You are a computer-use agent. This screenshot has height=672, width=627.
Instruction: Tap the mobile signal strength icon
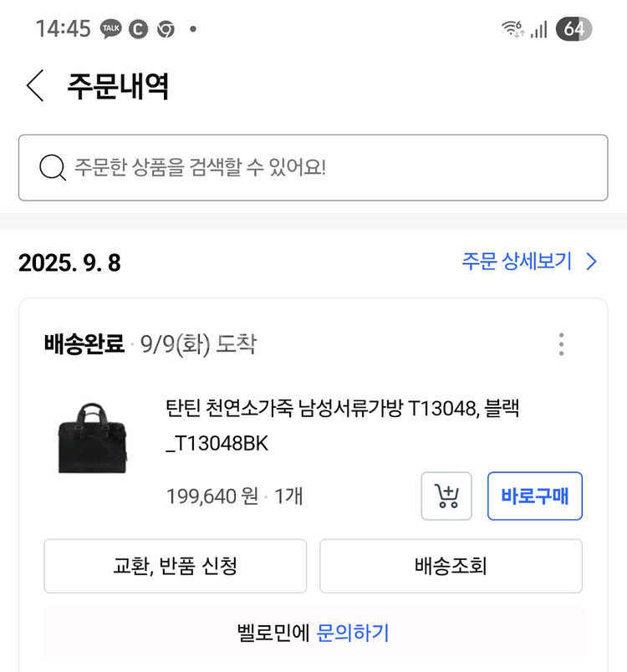(x=539, y=30)
